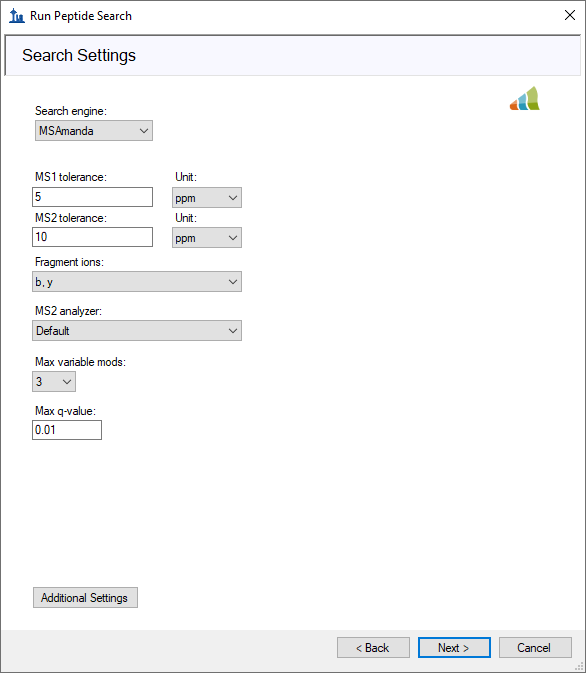The height and width of the screenshot is (673, 586).
Task: Click the Max q-value label
Action: pos(66,411)
